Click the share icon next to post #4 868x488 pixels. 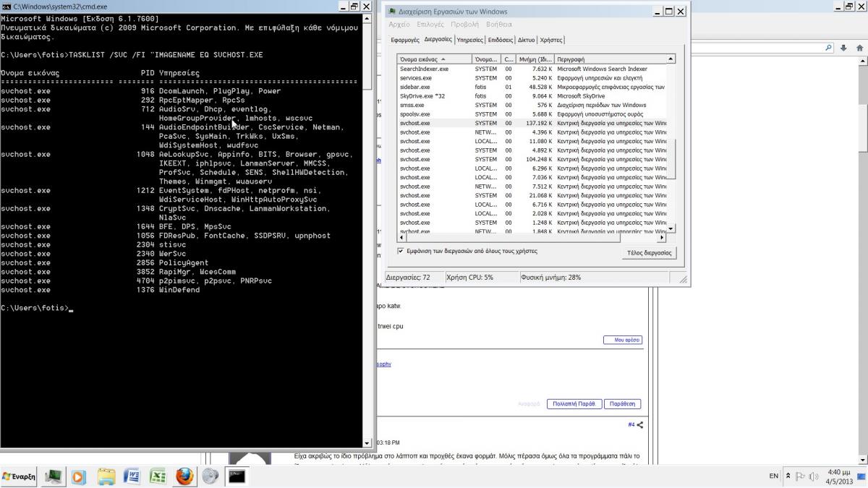tap(639, 425)
